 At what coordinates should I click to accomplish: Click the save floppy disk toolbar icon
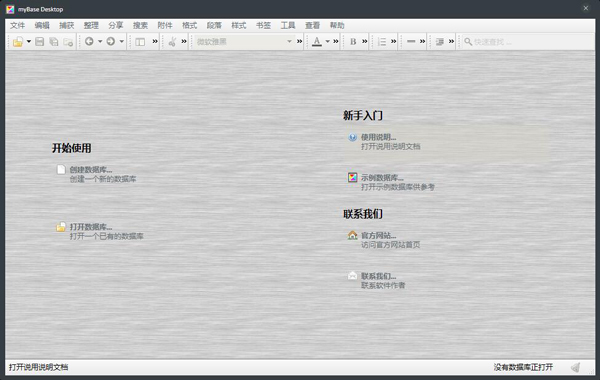pos(39,41)
